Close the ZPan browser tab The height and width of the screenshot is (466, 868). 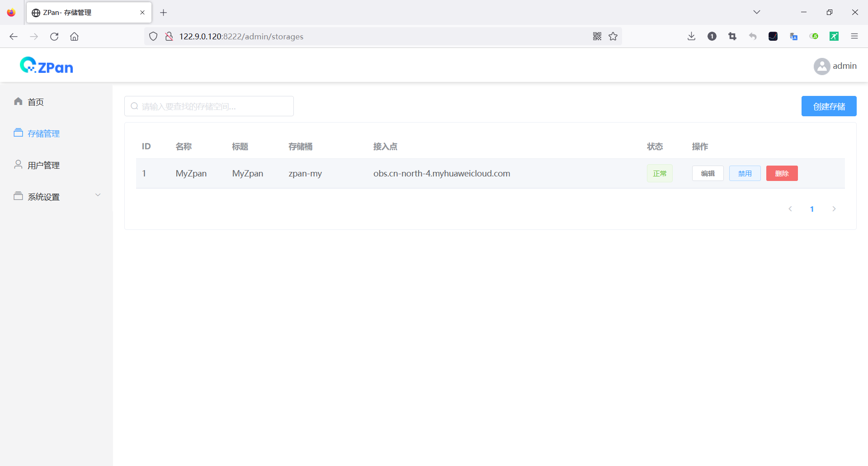(x=142, y=13)
